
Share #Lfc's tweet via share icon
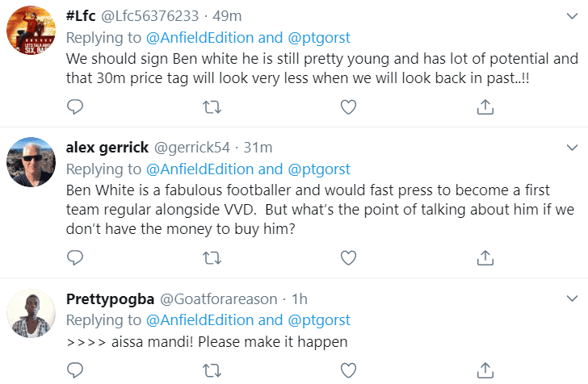(485, 106)
